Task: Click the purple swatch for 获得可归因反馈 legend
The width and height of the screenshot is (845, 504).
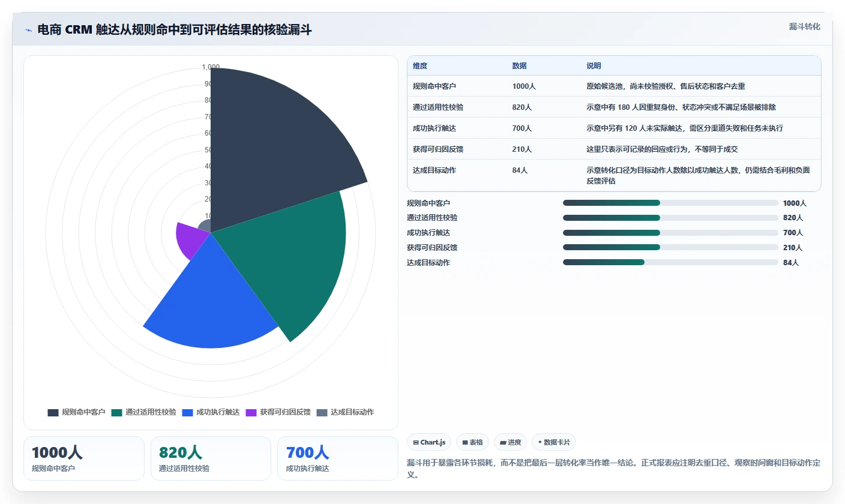Action: [x=251, y=412]
